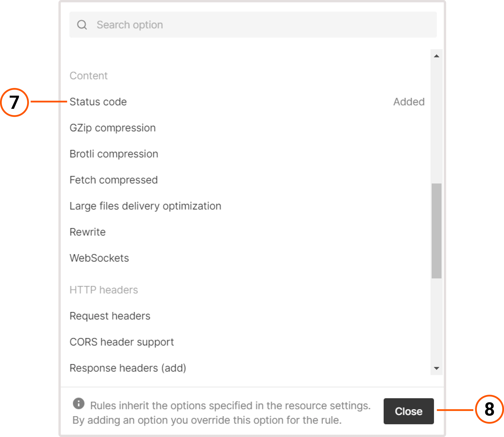Select the Rewrite option
The image size is (504, 437).
tap(87, 232)
